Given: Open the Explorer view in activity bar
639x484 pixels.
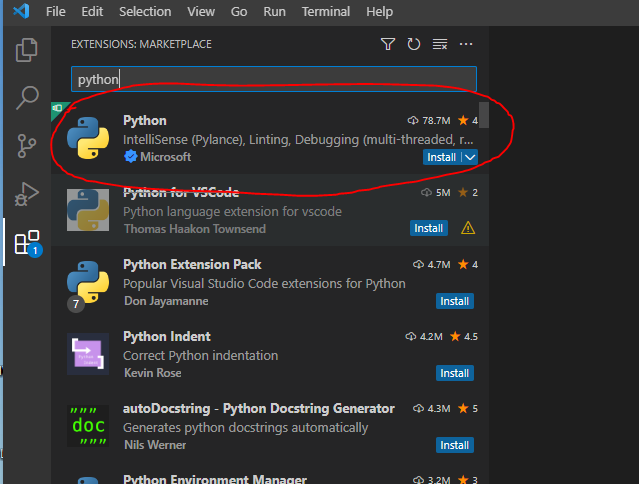Looking at the screenshot, I should point(26,50).
